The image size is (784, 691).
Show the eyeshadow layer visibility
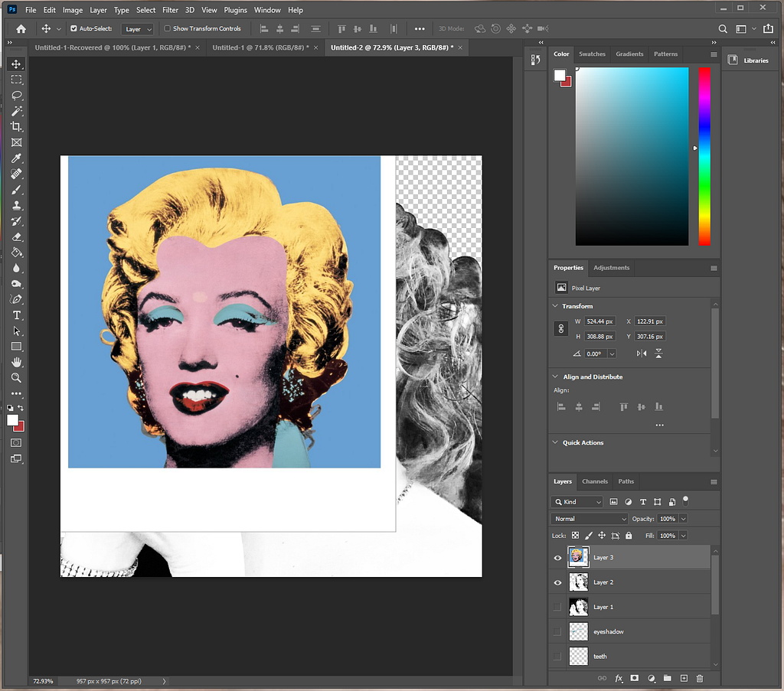tap(557, 631)
